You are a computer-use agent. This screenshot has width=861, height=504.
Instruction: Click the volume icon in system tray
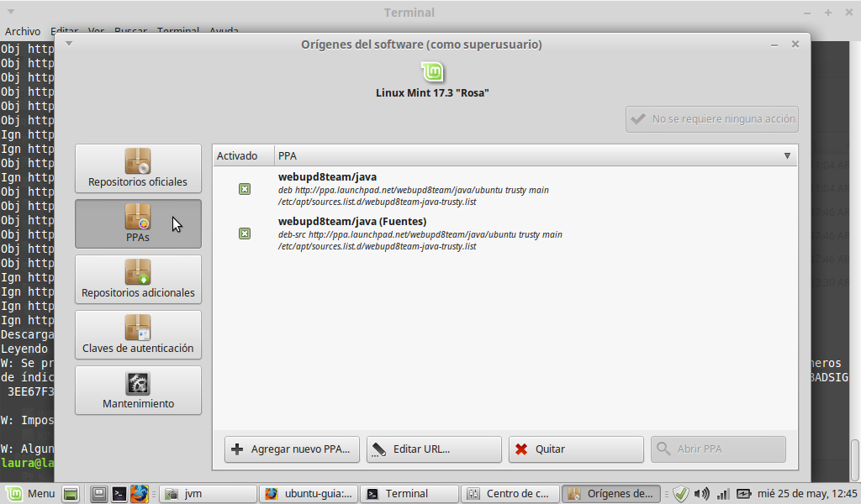[x=701, y=494]
